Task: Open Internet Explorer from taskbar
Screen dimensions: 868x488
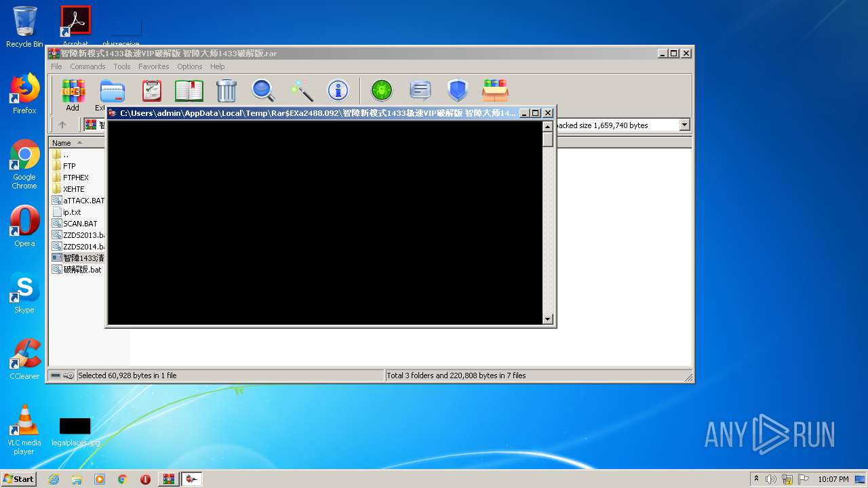Action: click(54, 479)
